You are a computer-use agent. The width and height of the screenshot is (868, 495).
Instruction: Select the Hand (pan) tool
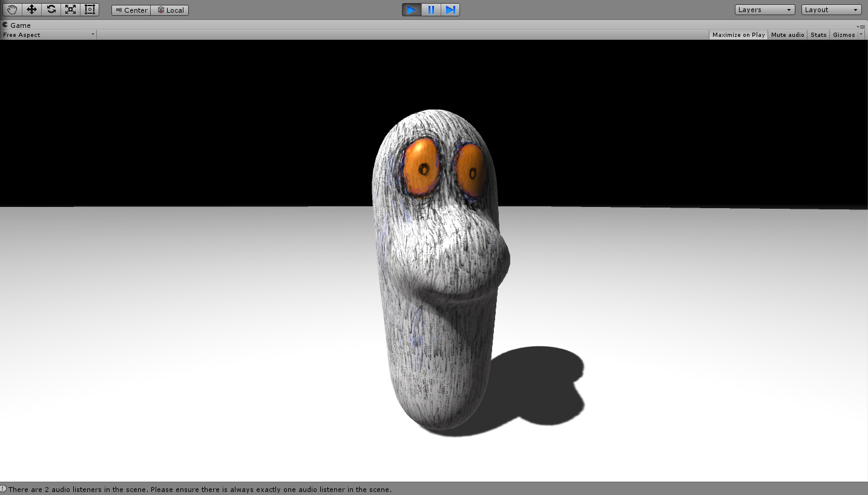pyautogui.click(x=13, y=10)
